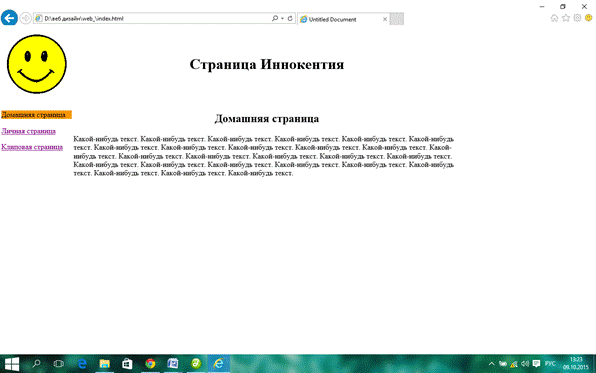Open the Windows Store taskbar icon

point(127,364)
